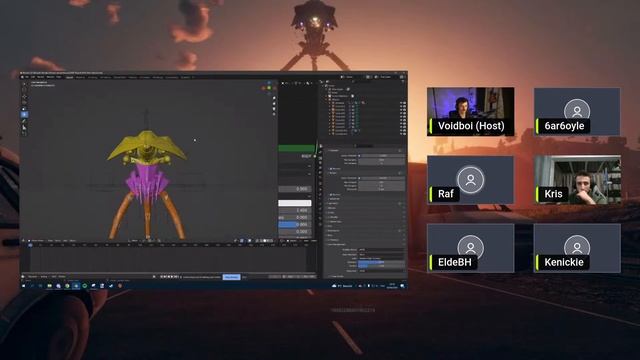Image resolution: width=640 pixels, height=360 pixels.
Task: Click the Performance presets icon
Action: click(x=400, y=231)
